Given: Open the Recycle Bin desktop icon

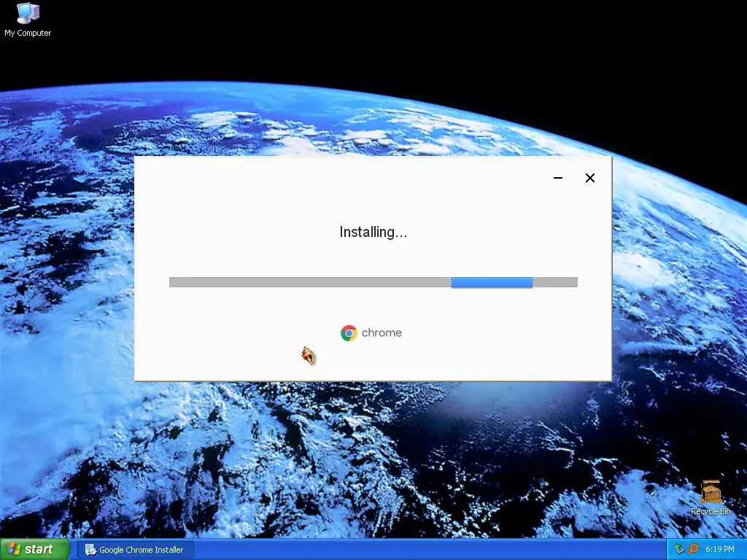Looking at the screenshot, I should (x=711, y=497).
